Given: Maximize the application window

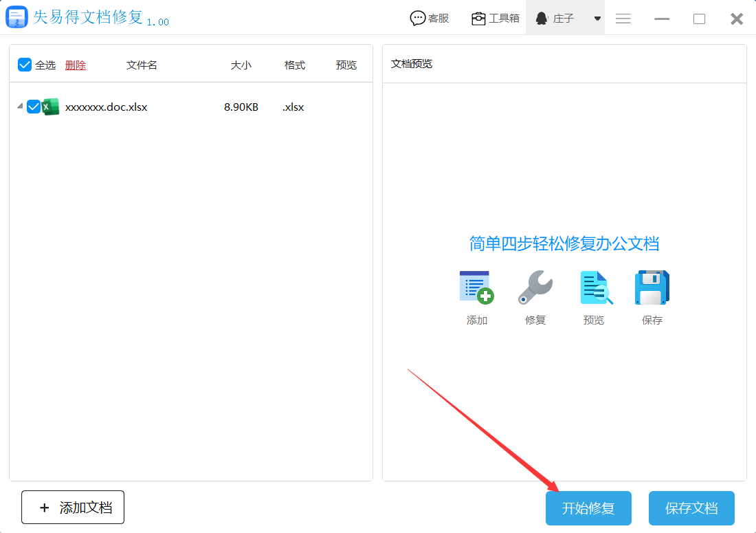Looking at the screenshot, I should point(699,19).
